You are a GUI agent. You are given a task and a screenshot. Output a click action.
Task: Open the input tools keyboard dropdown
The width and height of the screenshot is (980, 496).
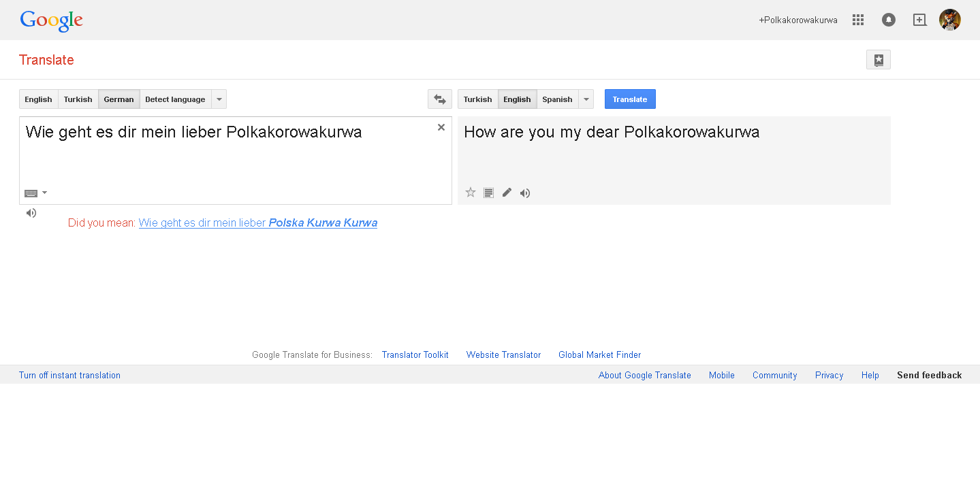[x=35, y=193]
